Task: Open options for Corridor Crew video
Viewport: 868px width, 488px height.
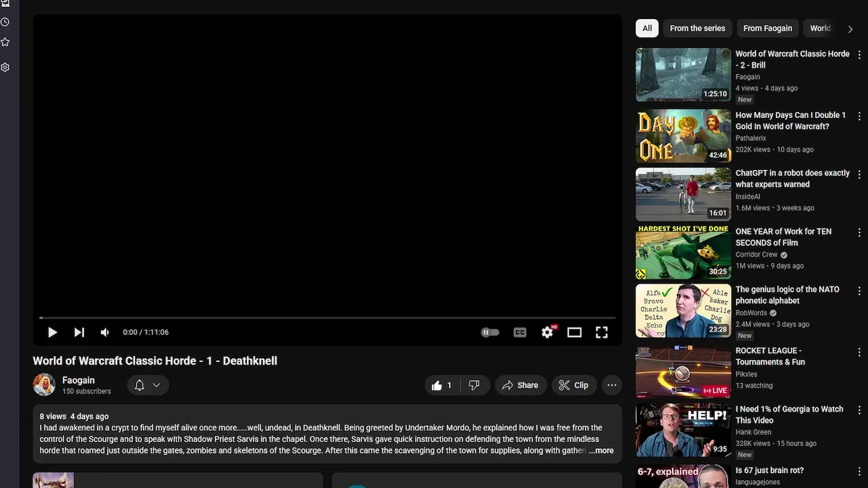Action: coord(859,232)
